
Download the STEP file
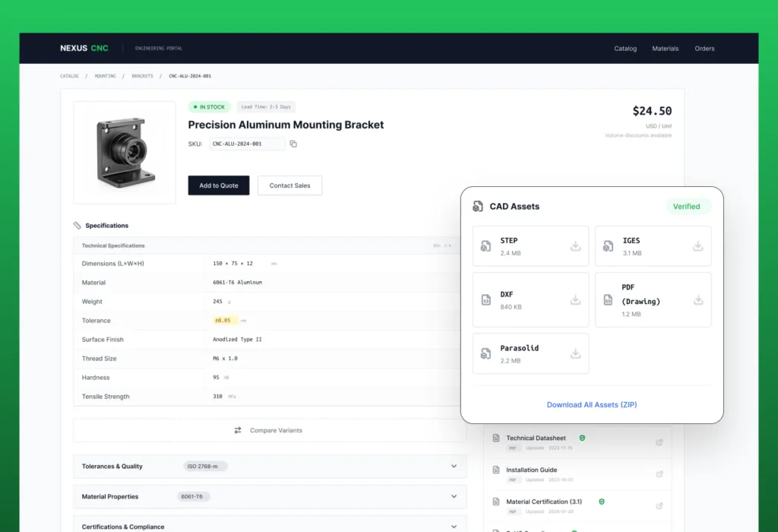coord(575,246)
